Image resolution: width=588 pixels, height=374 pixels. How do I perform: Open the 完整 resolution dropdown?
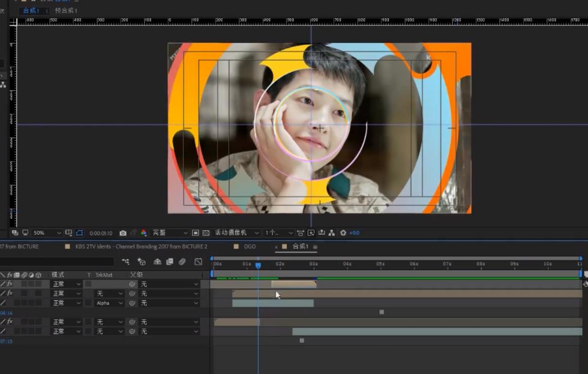(x=170, y=233)
